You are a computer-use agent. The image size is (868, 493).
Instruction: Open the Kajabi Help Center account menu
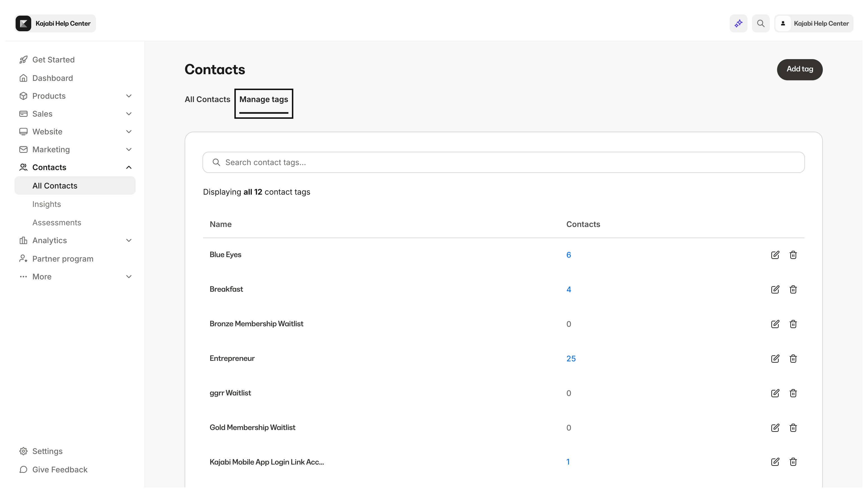(814, 23)
